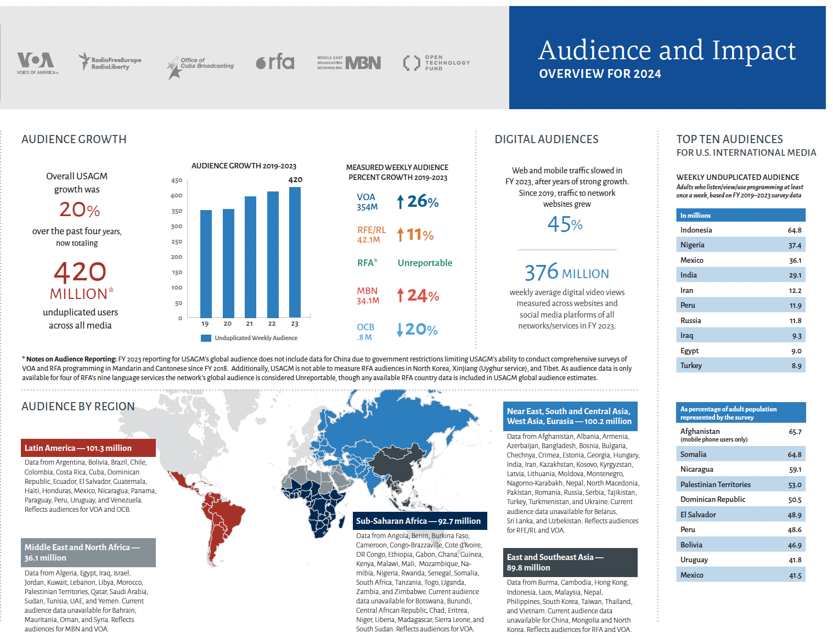Click the red 20% growth figure
Screen dimensions: 833x644
pyautogui.click(x=80, y=210)
